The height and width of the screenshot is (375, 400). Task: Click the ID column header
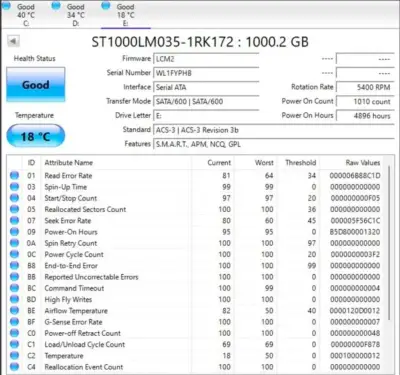tap(31, 163)
